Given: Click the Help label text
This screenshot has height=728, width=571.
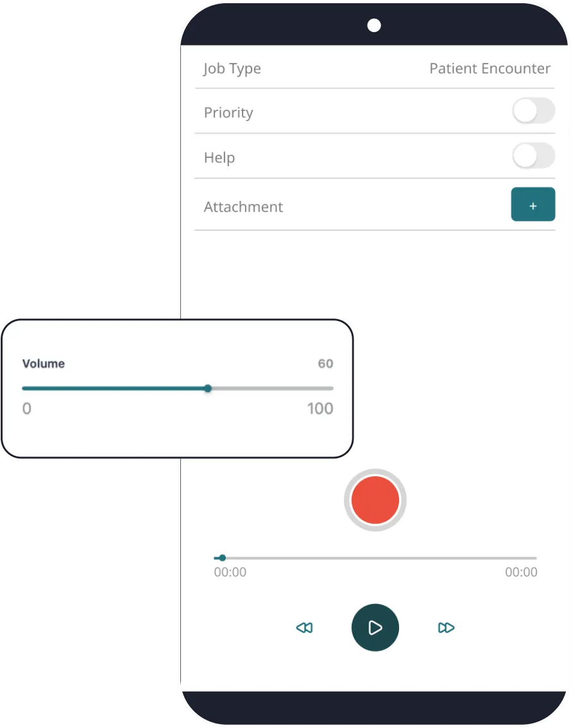Looking at the screenshot, I should pyautogui.click(x=219, y=158).
